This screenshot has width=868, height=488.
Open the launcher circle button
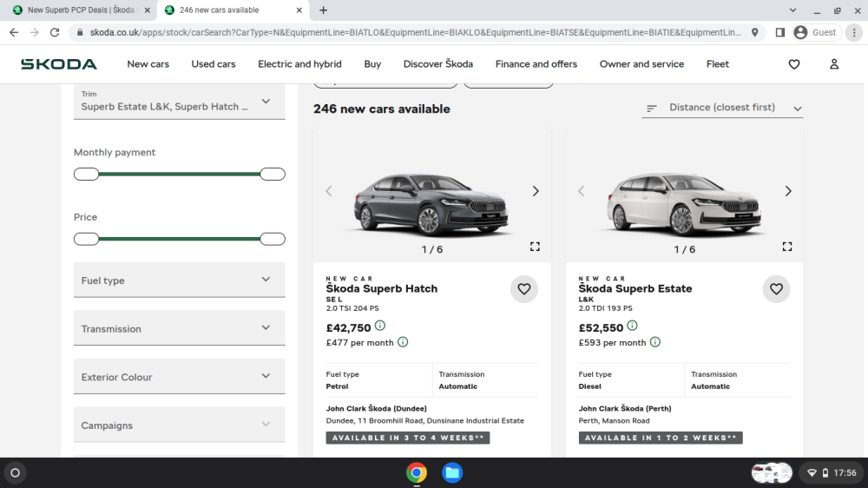point(16,472)
